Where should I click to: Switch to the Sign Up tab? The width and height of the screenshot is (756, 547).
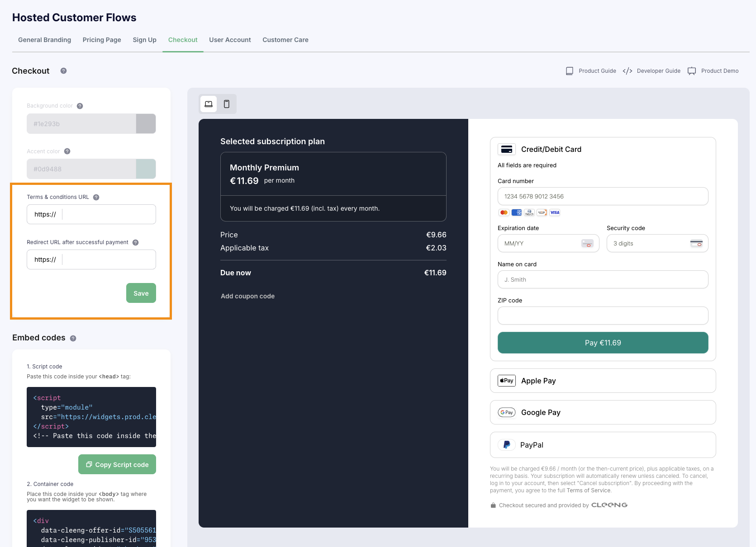tap(145, 40)
